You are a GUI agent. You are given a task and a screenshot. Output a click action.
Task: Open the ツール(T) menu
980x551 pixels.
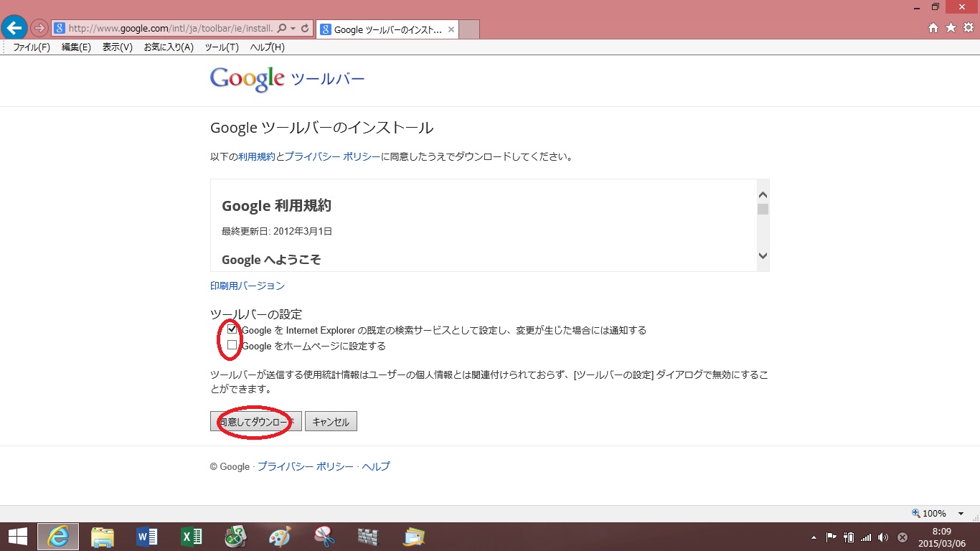222,47
